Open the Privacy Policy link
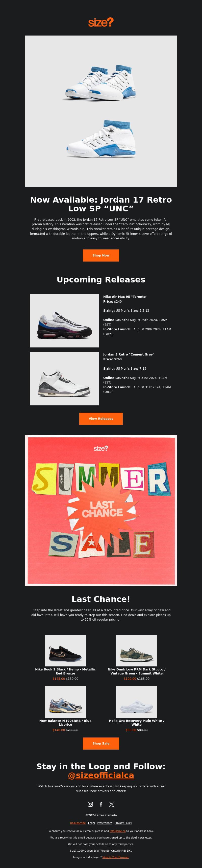The image size is (202, 868). point(123,823)
